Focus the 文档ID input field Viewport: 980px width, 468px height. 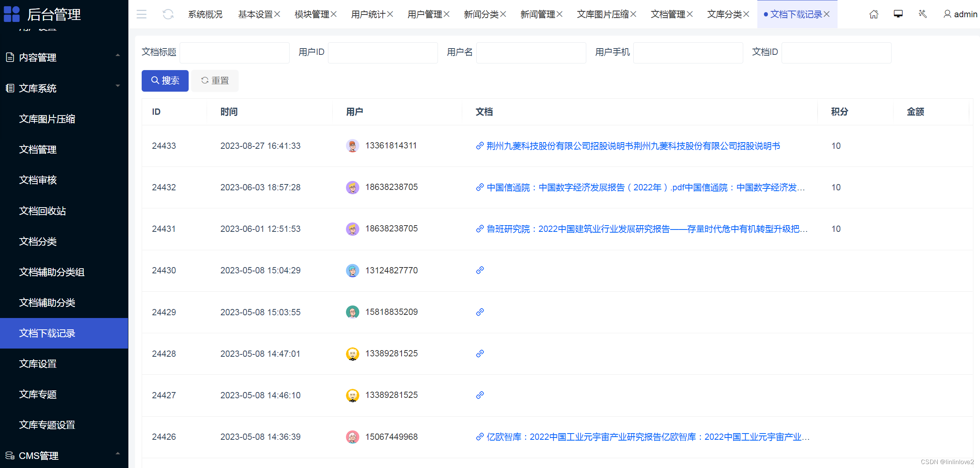(x=836, y=52)
